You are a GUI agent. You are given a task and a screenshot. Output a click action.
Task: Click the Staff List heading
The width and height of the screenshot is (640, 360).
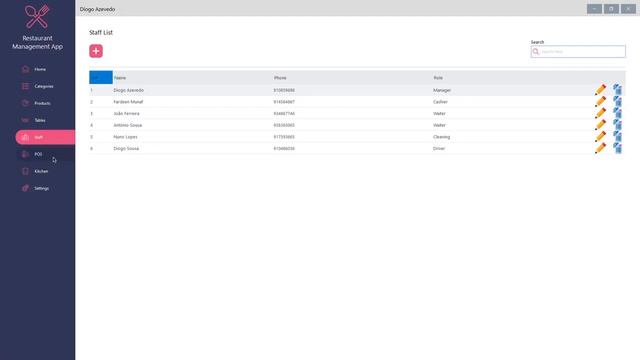click(101, 32)
